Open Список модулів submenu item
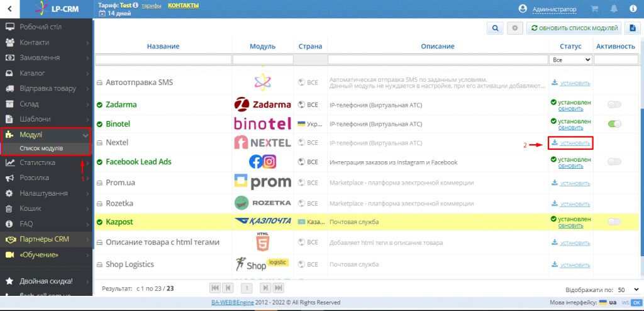This screenshot has height=311, width=644. (41, 148)
